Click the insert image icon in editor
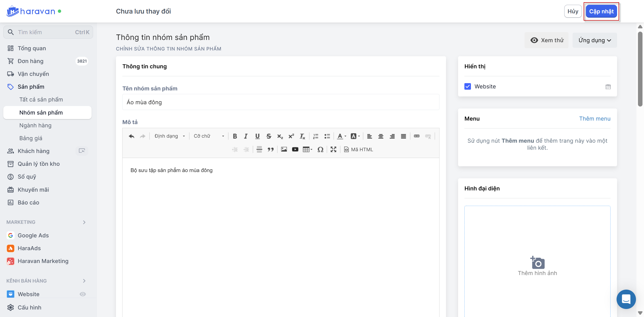 [284, 149]
